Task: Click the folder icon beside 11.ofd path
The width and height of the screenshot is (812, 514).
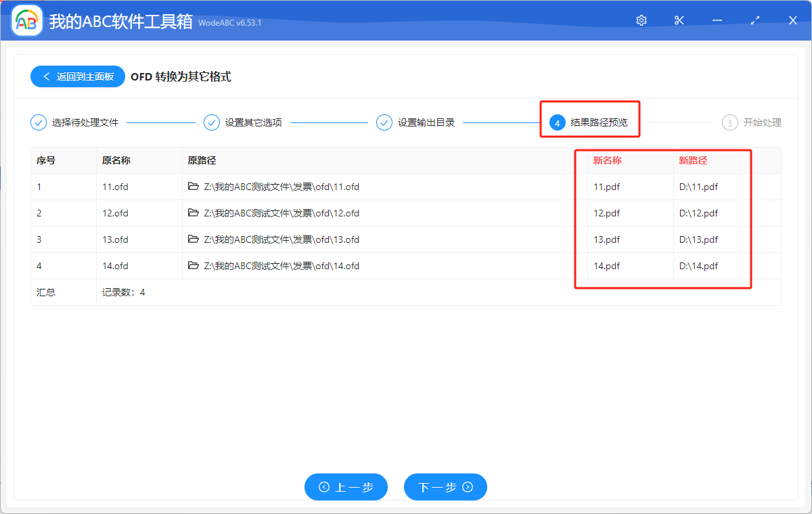Action: 194,187
